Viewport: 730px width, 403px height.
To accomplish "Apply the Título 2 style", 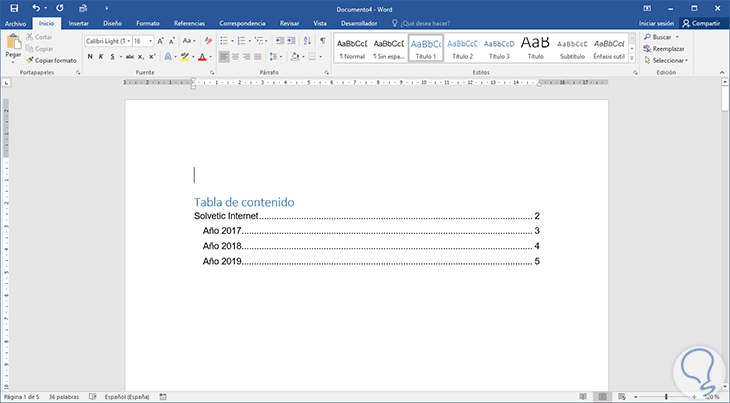I will tap(462, 47).
